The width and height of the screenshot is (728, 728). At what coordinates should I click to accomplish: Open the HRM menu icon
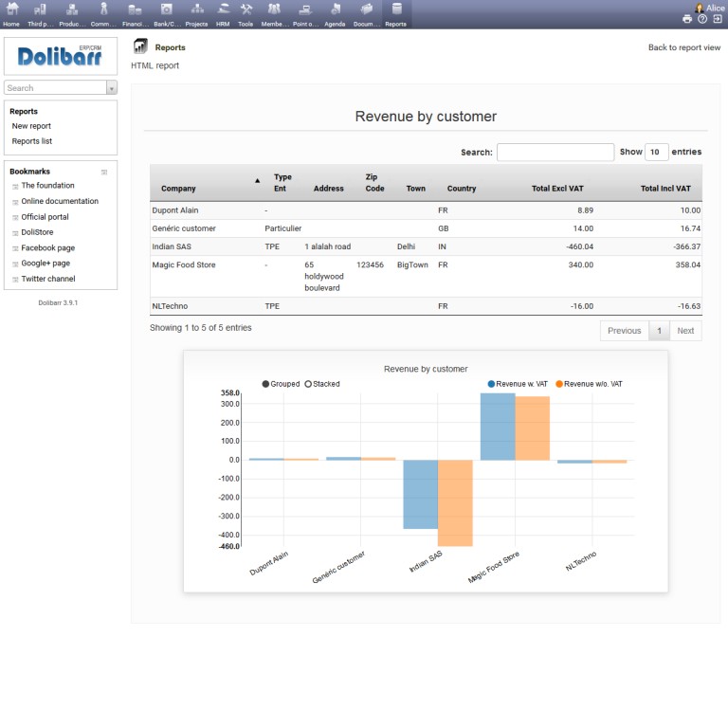click(x=223, y=9)
